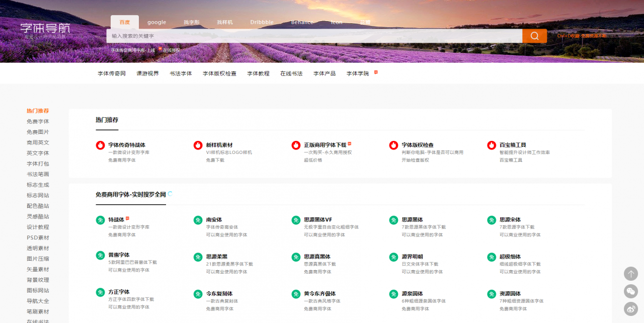Click the flame icon beside 字体版权检查 recommendation
The height and width of the screenshot is (323, 644).
tap(394, 144)
